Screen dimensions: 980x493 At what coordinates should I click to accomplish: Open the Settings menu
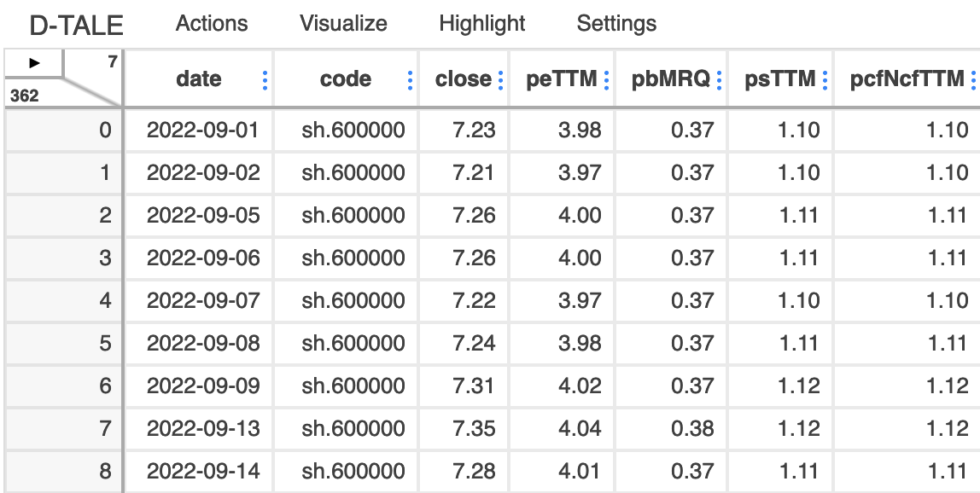pyautogui.click(x=616, y=24)
